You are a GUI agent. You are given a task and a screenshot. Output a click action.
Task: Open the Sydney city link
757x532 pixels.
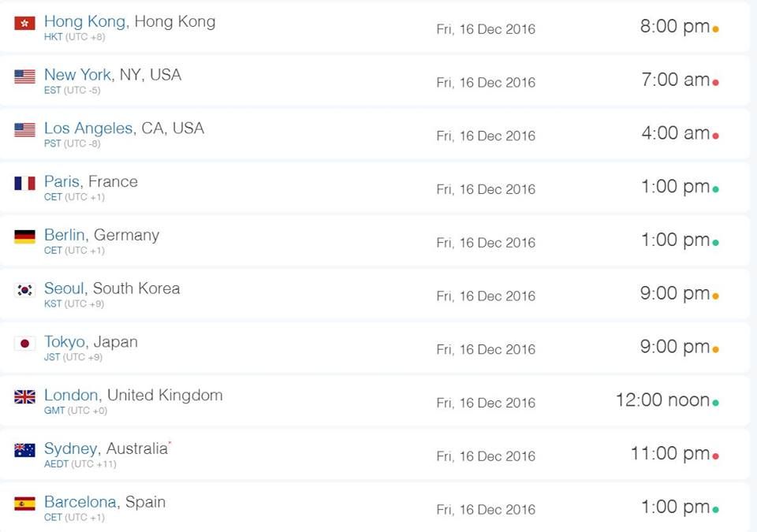tap(70, 449)
